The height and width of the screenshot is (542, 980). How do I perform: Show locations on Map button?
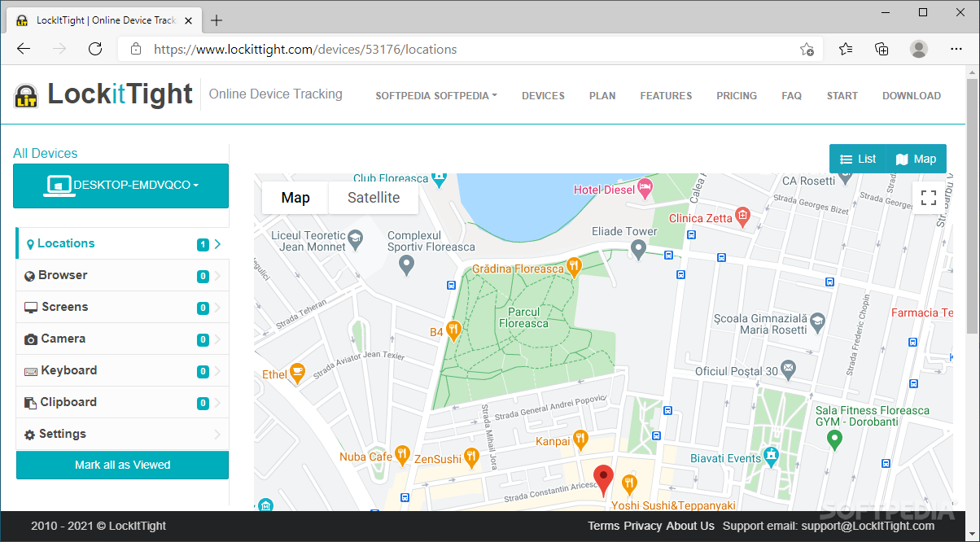click(916, 159)
